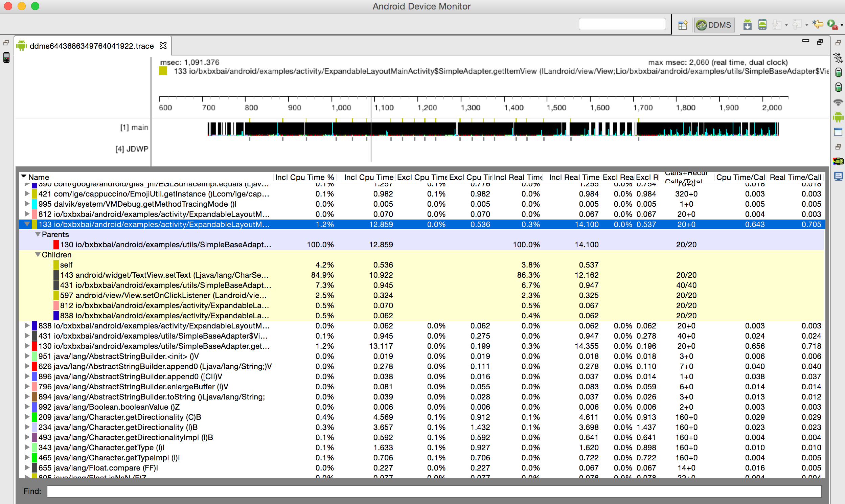Image resolution: width=845 pixels, height=504 pixels.
Task: Switch to the DDMS perspective
Action: click(714, 25)
